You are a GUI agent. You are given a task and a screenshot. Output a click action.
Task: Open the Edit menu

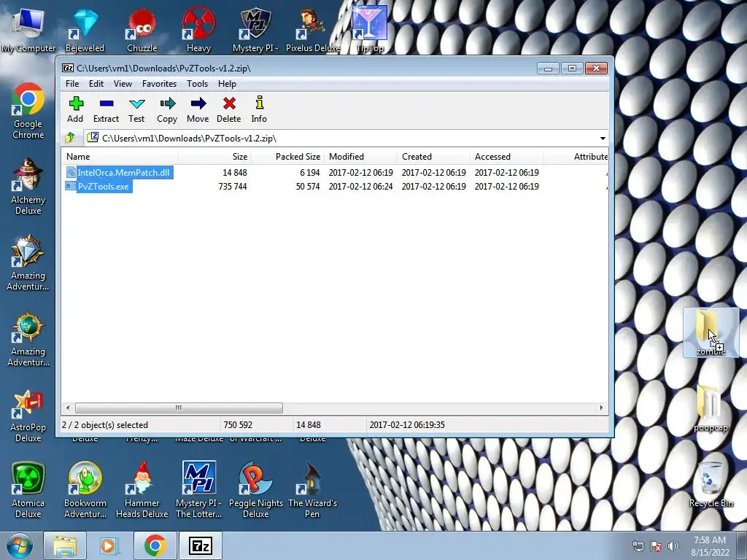coord(96,84)
